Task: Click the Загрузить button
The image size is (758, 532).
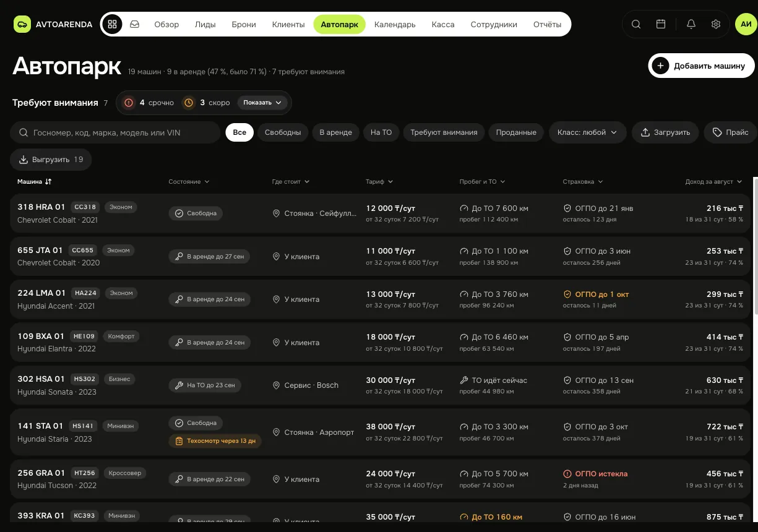Action: coord(665,132)
